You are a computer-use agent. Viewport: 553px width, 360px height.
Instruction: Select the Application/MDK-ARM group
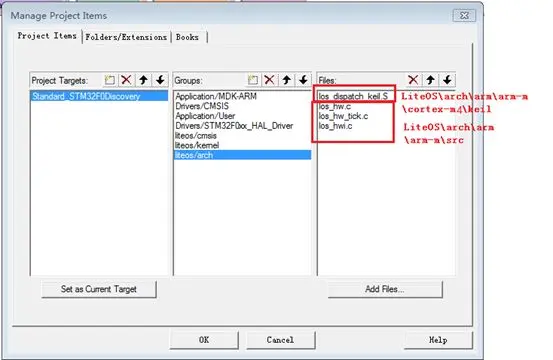pyautogui.click(x=242, y=96)
